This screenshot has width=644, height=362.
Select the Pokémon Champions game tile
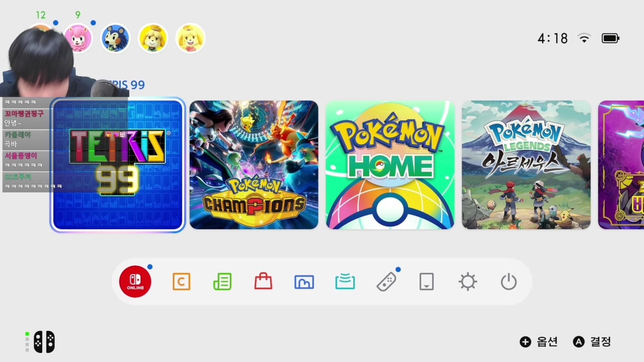[254, 165]
